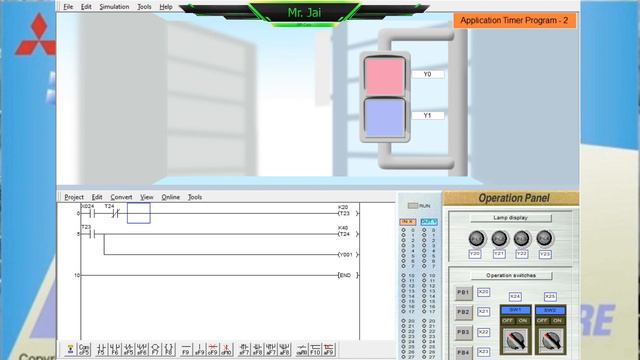Screen dimensions: 640x360
Task: Open the Convert menu
Action: pyautogui.click(x=121, y=197)
